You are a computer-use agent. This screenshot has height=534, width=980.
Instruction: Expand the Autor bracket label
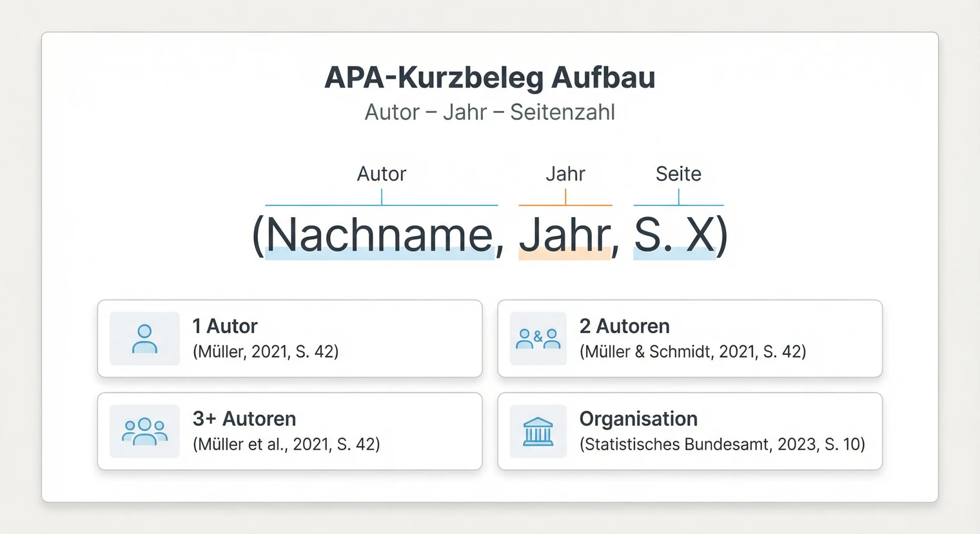click(x=382, y=173)
